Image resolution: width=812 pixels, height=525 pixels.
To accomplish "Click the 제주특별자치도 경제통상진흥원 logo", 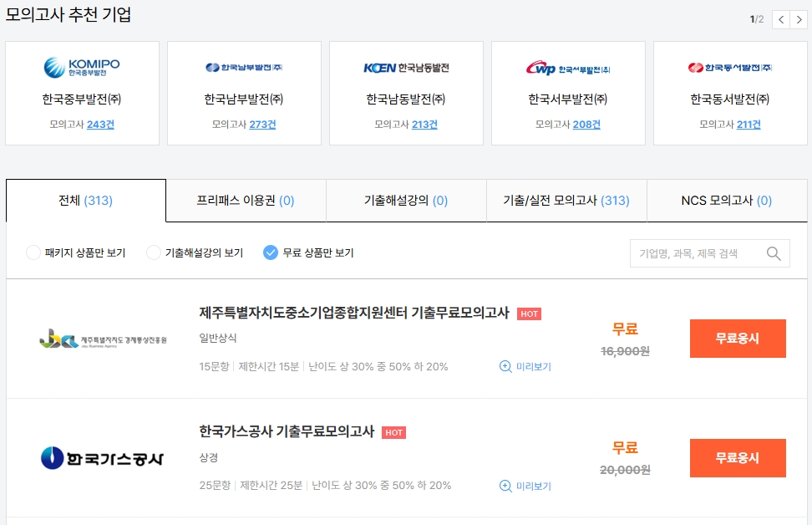I will 103,339.
